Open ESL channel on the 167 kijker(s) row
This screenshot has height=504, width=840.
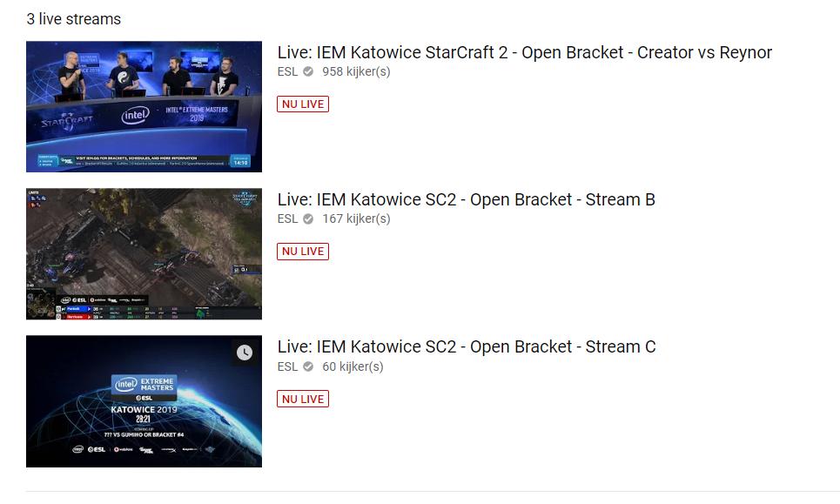click(287, 219)
